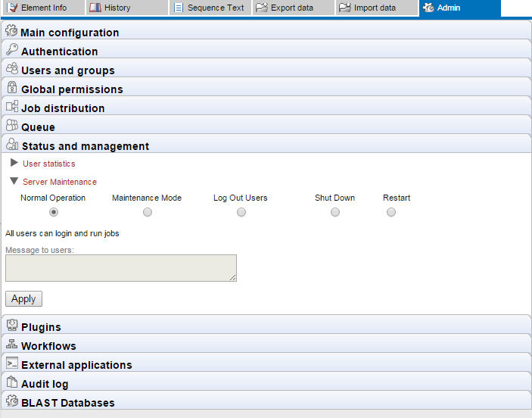Open the Export data tab
This screenshot has height=418, width=532.
[x=294, y=8]
